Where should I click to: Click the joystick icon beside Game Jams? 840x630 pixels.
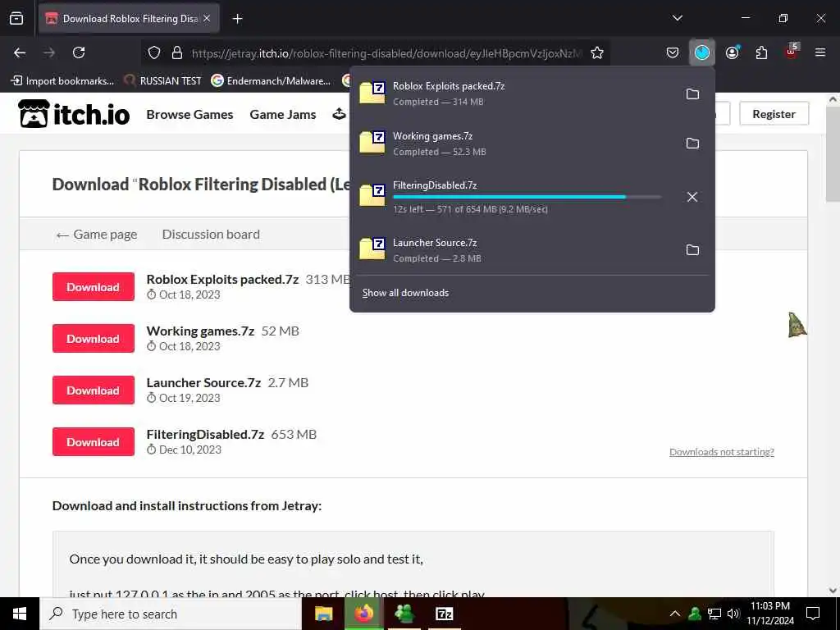click(x=339, y=114)
